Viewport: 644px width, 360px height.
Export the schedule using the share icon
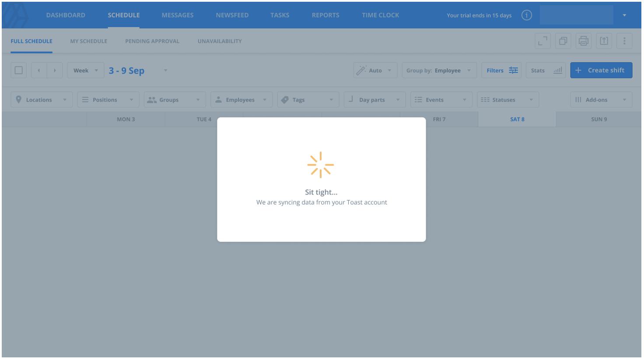(604, 41)
